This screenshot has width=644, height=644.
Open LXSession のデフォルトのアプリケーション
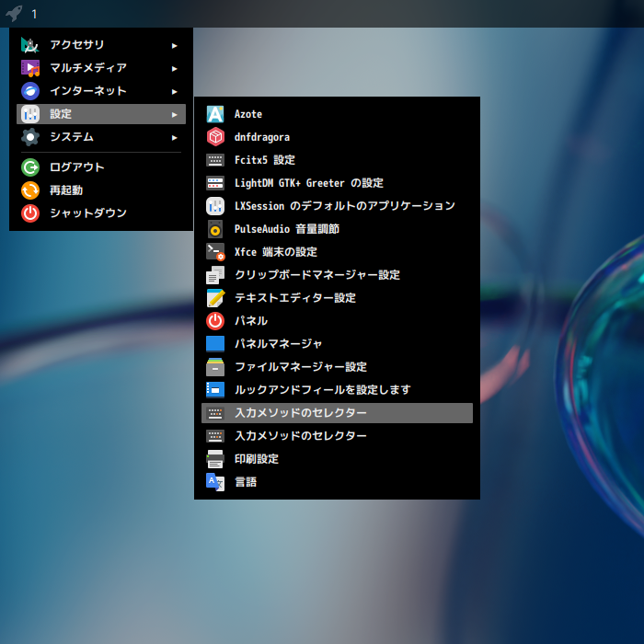(337, 206)
